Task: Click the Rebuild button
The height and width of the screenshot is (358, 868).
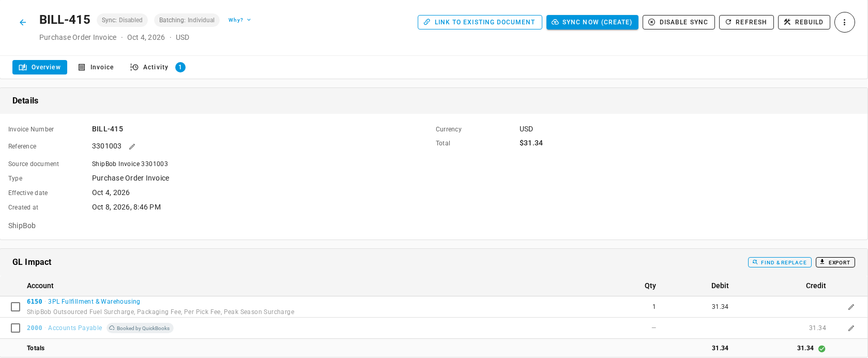Action: (804, 22)
